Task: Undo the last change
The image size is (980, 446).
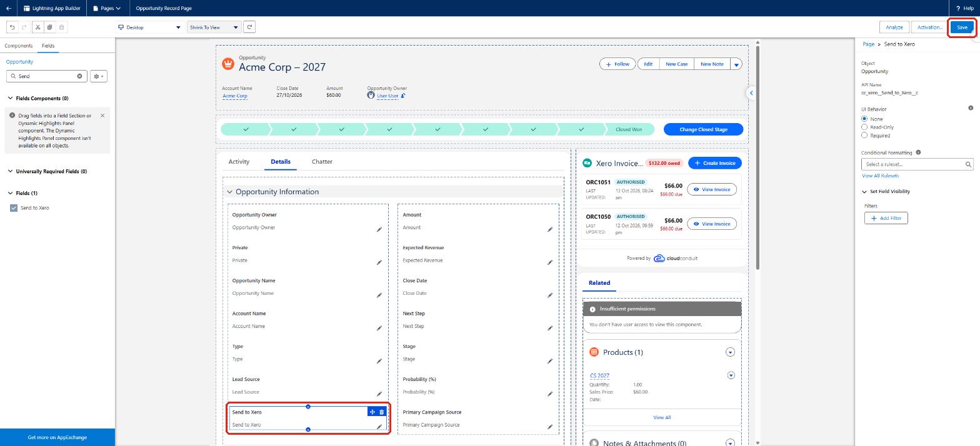Action: pyautogui.click(x=12, y=27)
